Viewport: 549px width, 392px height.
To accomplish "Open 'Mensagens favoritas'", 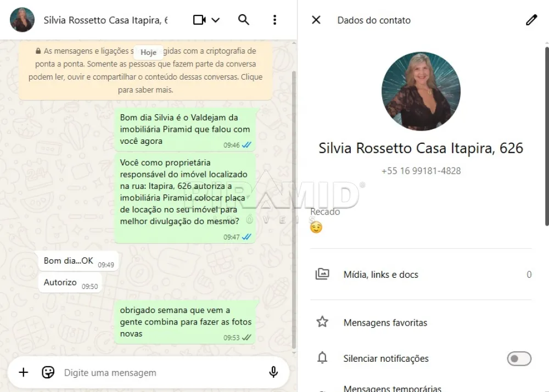I will [385, 323].
